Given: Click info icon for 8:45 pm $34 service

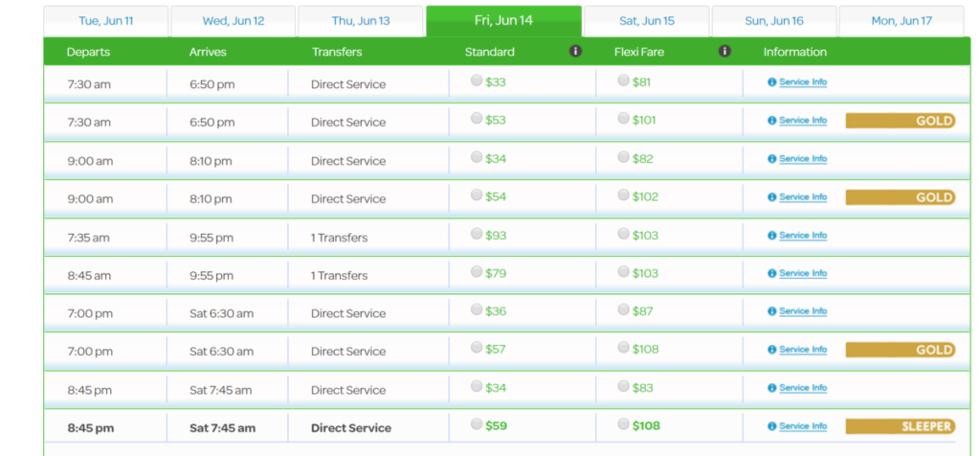Looking at the screenshot, I should click(x=772, y=388).
